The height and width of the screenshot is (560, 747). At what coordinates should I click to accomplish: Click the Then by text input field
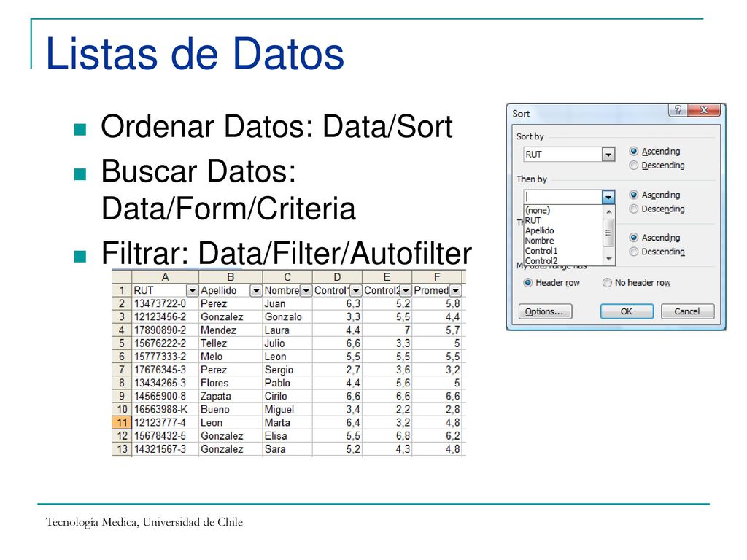562,197
